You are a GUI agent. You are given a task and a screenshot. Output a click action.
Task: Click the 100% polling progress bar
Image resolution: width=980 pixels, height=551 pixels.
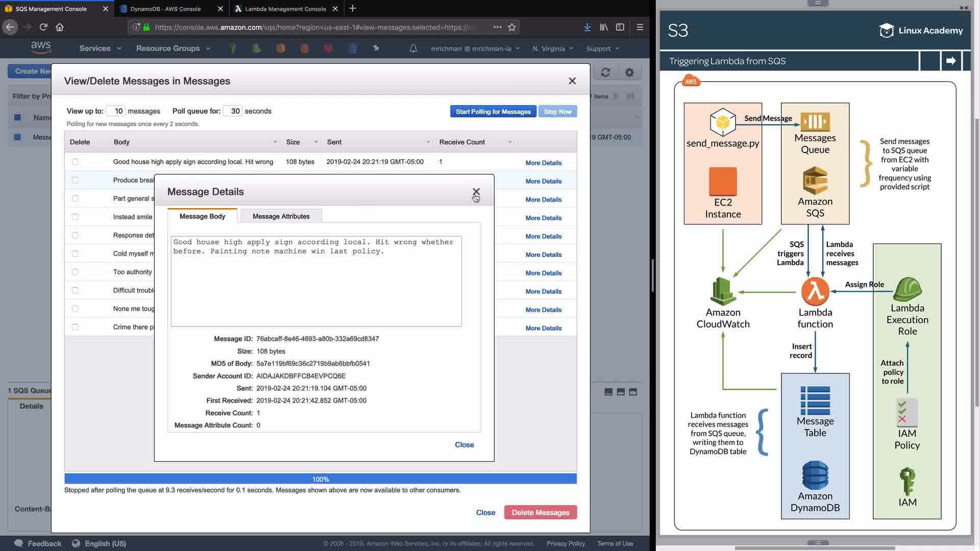[x=321, y=479]
